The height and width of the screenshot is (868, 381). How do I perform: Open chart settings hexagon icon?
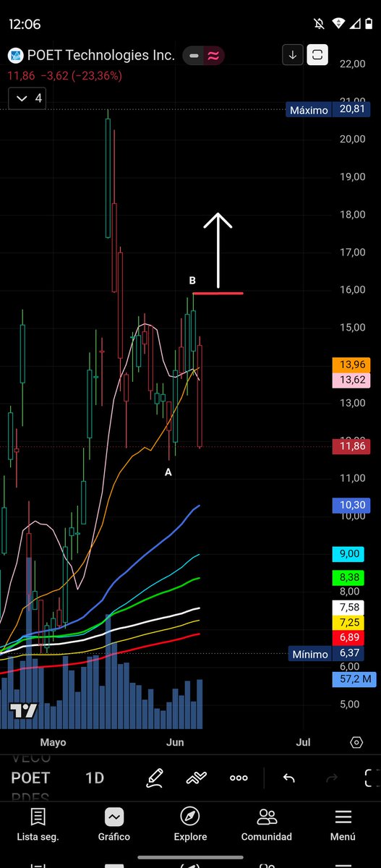356,743
